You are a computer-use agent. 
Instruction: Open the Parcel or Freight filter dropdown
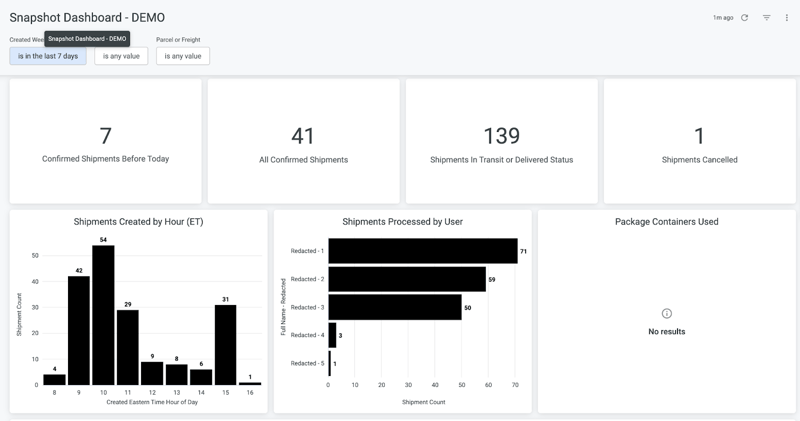click(x=183, y=56)
